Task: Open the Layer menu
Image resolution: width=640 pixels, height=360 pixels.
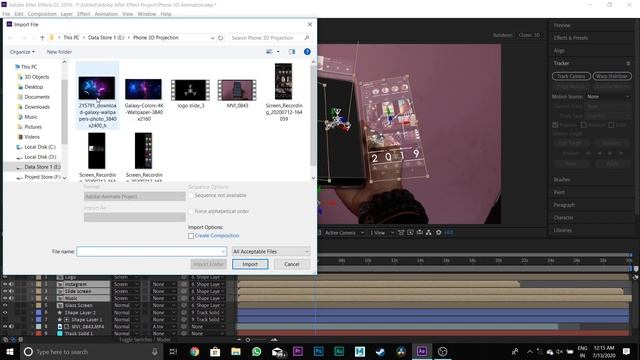Action: pos(67,14)
